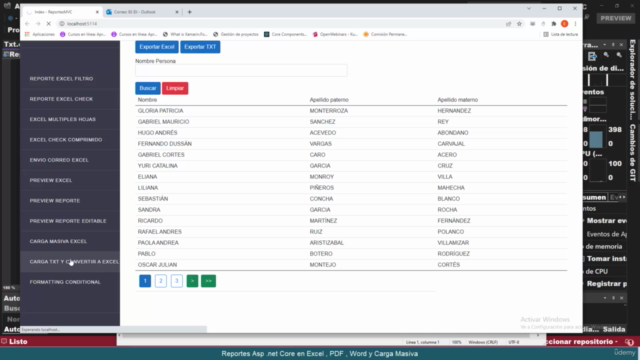640x360 pixels.
Task: Open Lista de lectura reading list
Action: pyautogui.click(x=561, y=34)
